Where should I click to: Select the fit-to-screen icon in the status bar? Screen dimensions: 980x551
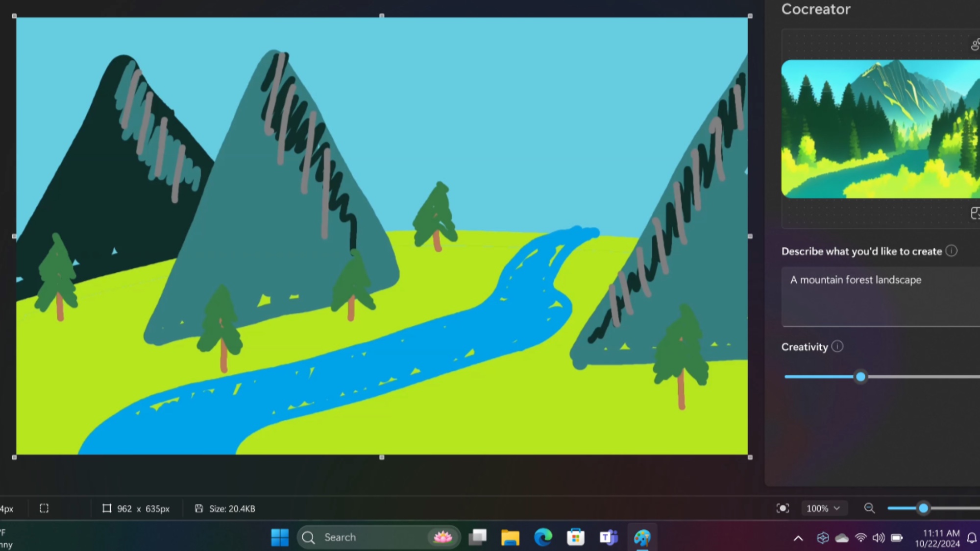(x=44, y=508)
